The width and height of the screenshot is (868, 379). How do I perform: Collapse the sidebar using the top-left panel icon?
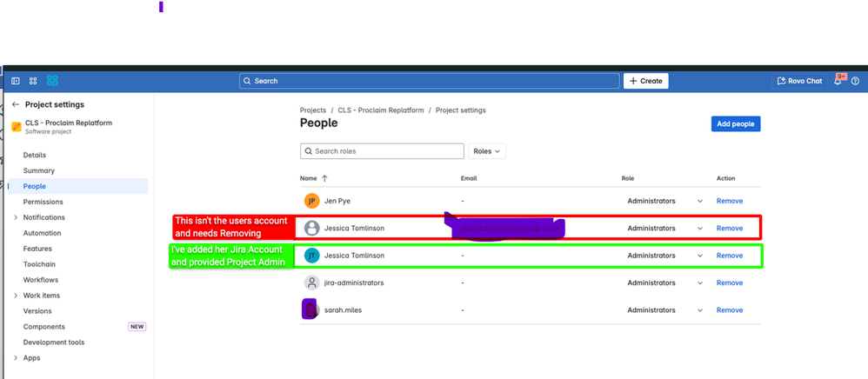(16, 81)
